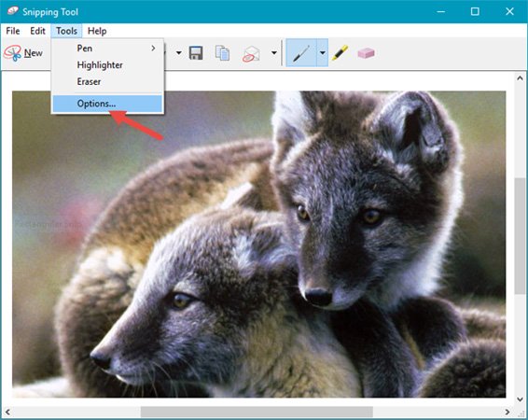Click the Snipping Tool title bar icon
528x420 pixels.
coord(13,11)
